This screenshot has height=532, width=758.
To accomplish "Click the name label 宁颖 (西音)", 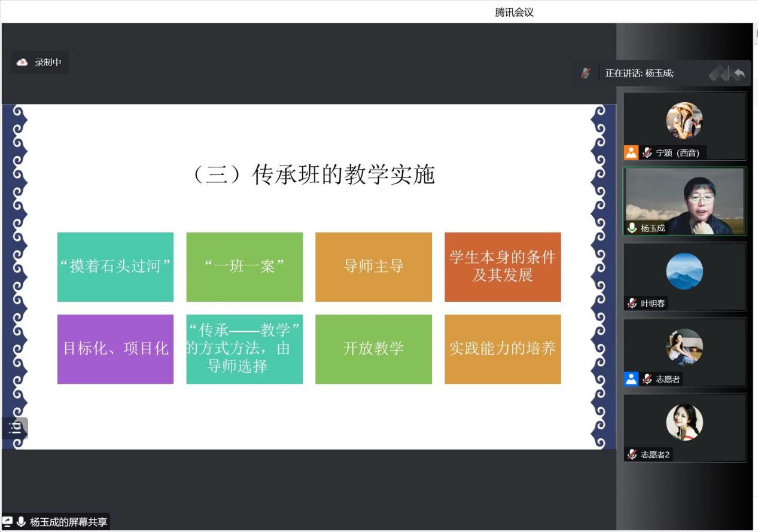I will [x=678, y=152].
